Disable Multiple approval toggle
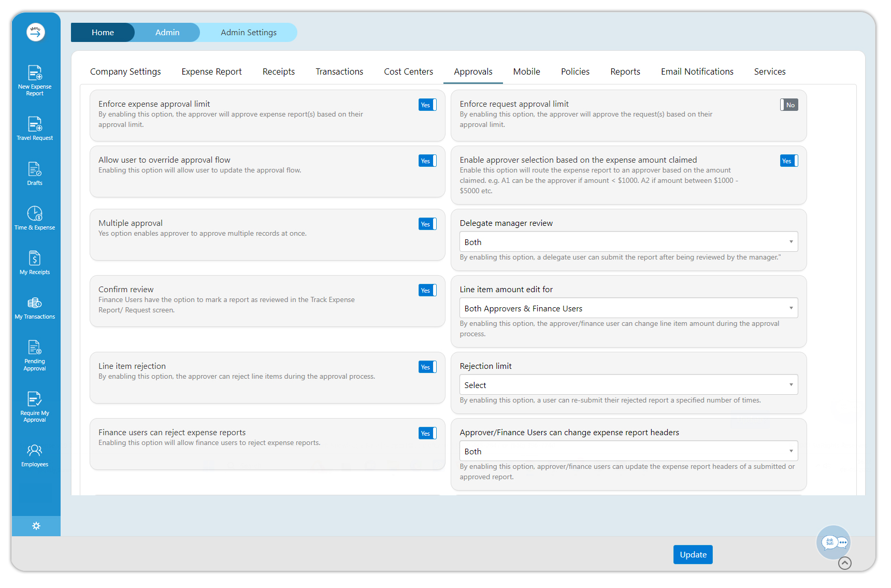891x588 pixels. coord(427,224)
